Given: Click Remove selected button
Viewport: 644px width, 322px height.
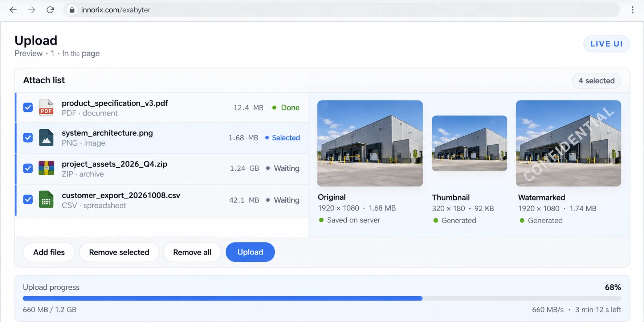Looking at the screenshot, I should pyautogui.click(x=119, y=252).
